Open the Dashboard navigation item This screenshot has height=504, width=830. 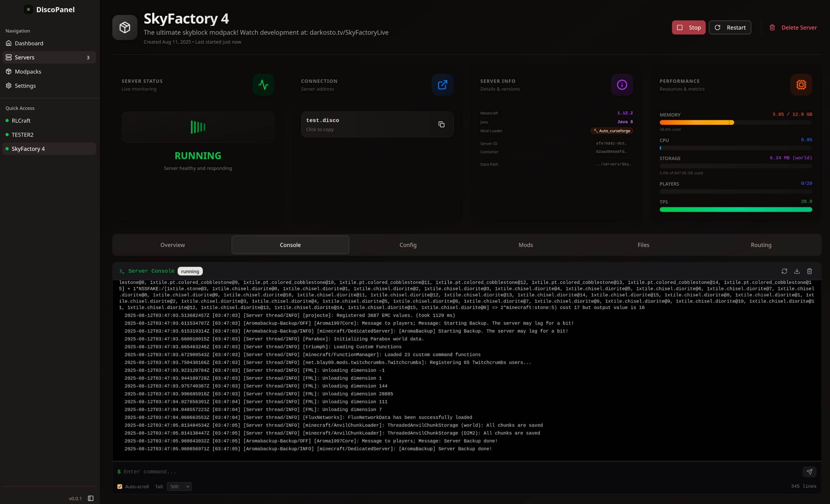tap(49, 43)
